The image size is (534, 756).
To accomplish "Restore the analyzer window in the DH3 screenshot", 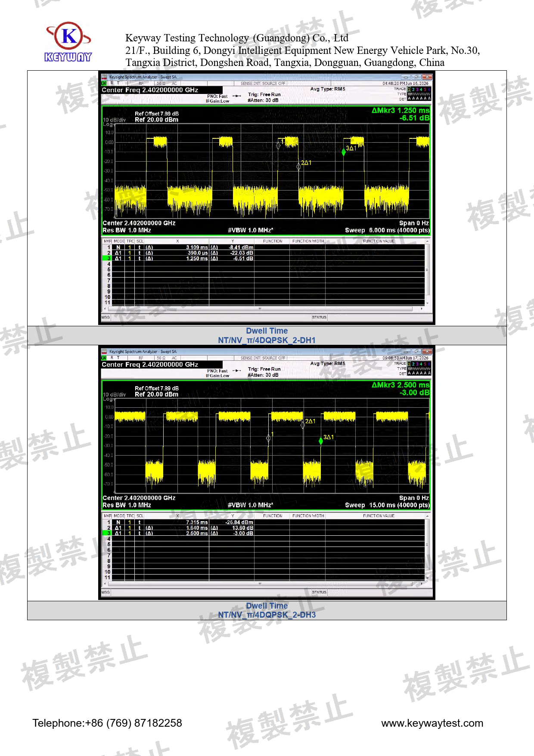I will click(x=416, y=352).
